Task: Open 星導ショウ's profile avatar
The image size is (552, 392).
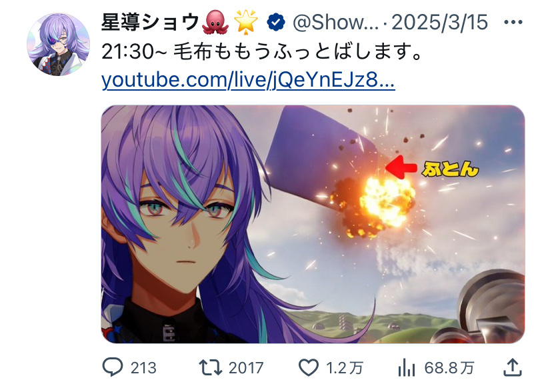Action: pyautogui.click(x=59, y=45)
